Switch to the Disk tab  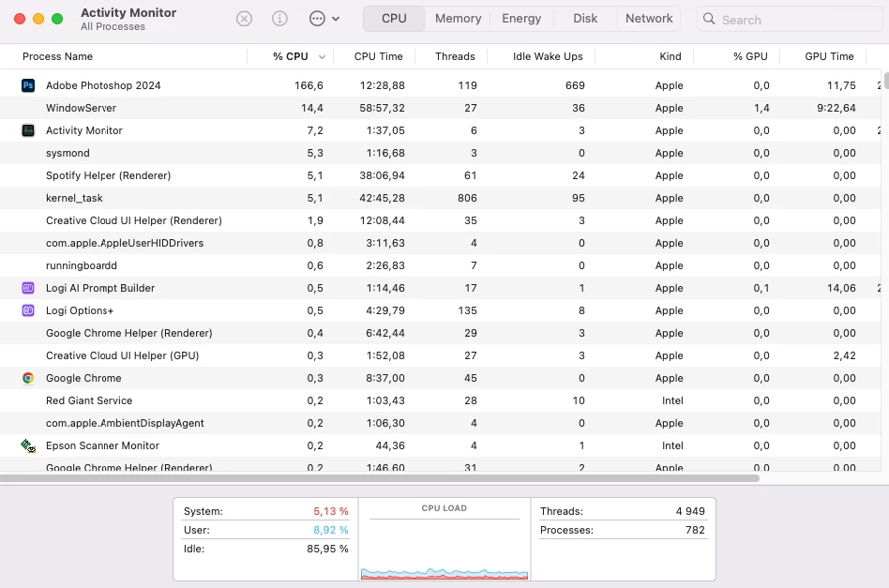coord(585,19)
